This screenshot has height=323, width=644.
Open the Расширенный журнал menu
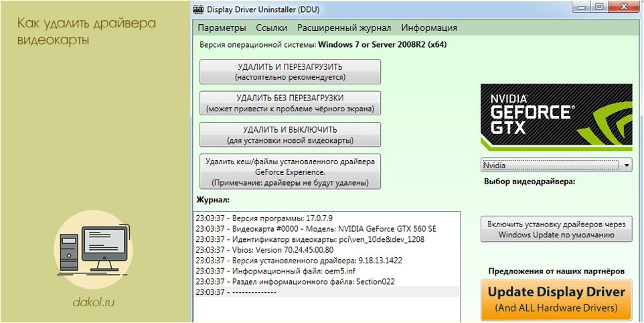(x=344, y=28)
